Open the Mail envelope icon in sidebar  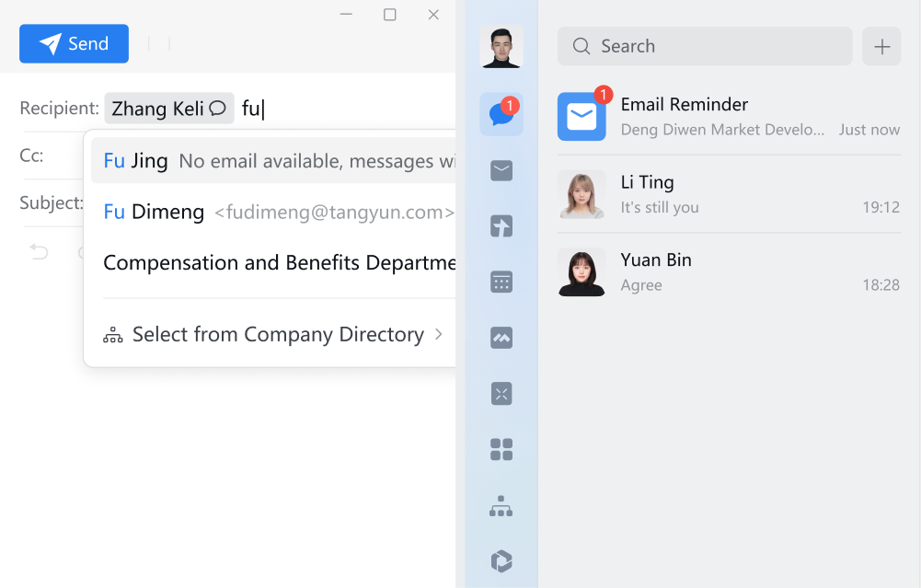(x=501, y=170)
